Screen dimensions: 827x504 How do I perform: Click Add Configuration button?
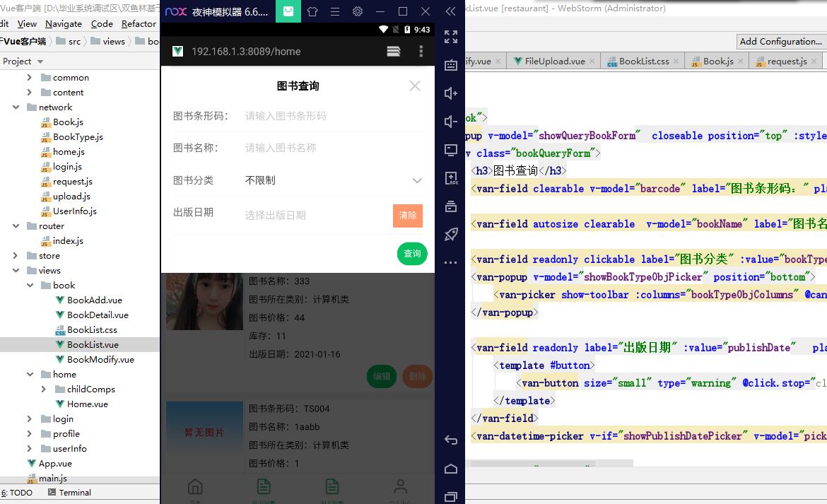pos(780,41)
